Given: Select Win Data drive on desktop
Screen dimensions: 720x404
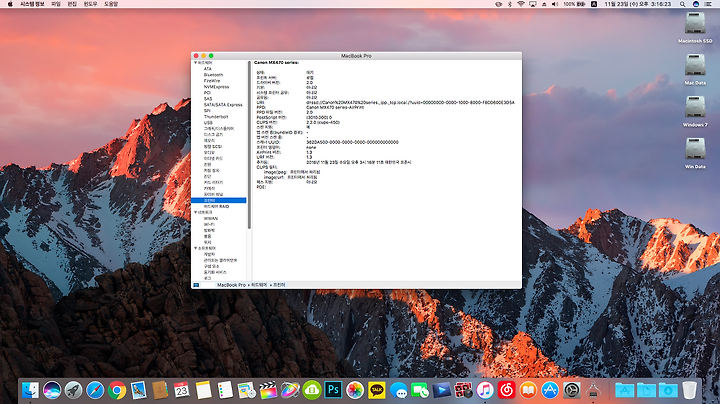Looking at the screenshot, I should 695,153.
